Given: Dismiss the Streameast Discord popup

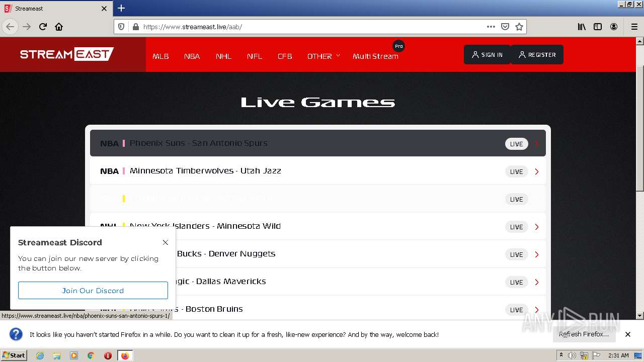Looking at the screenshot, I should click(x=165, y=242).
